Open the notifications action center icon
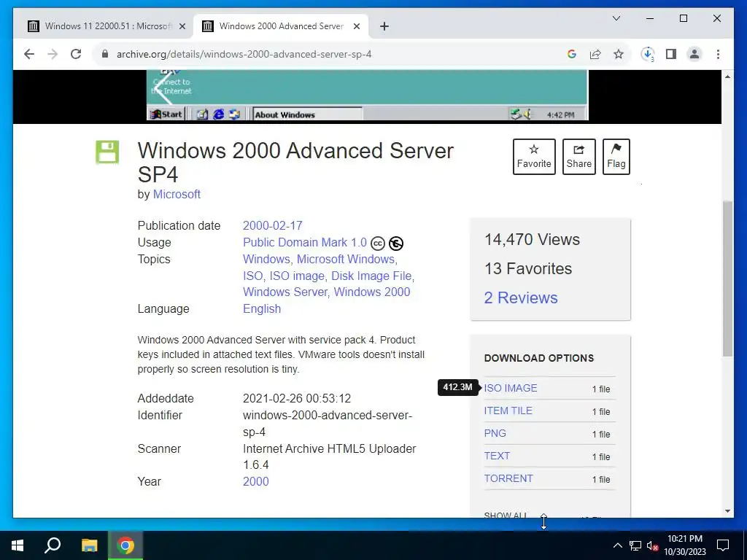Screen dimensions: 747x560 (723, 545)
